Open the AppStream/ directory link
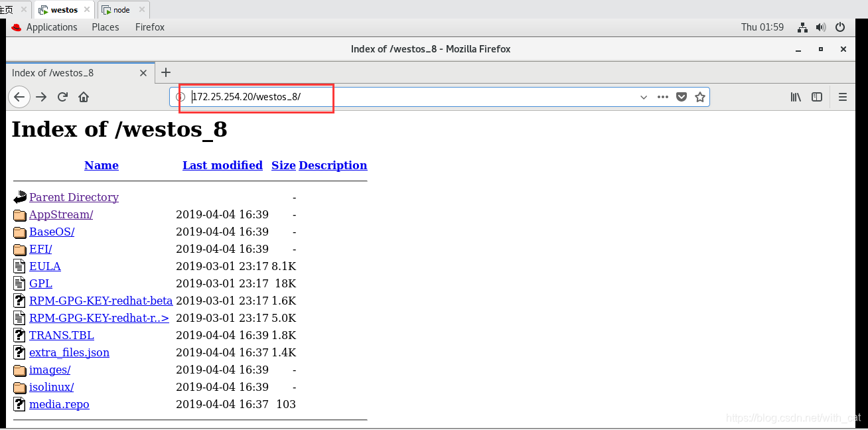 click(x=61, y=214)
